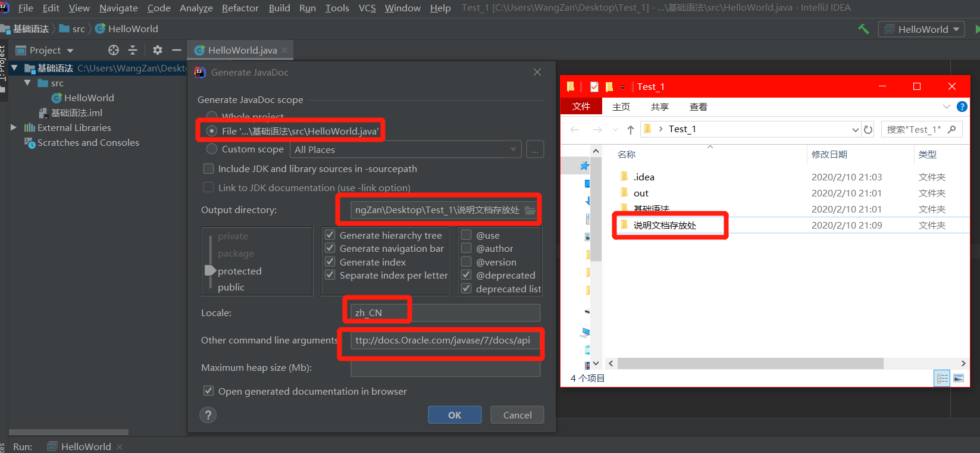
Task: Open the VCS menu
Action: (x=367, y=8)
